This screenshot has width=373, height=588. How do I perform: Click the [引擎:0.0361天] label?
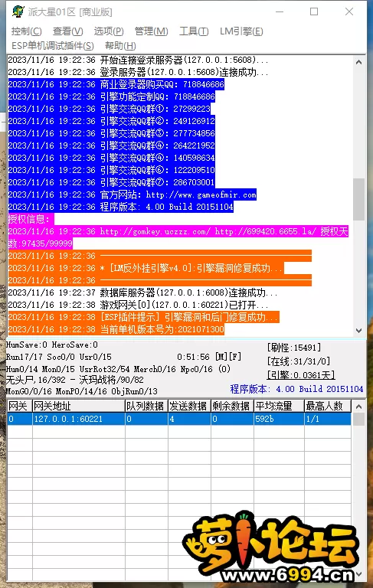click(x=301, y=374)
